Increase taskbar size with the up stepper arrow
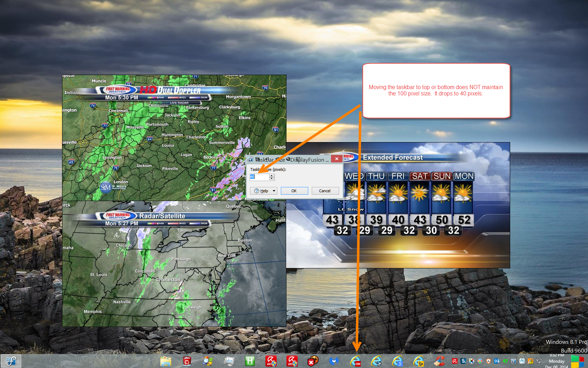Image resolution: width=588 pixels, height=368 pixels. 271,175
